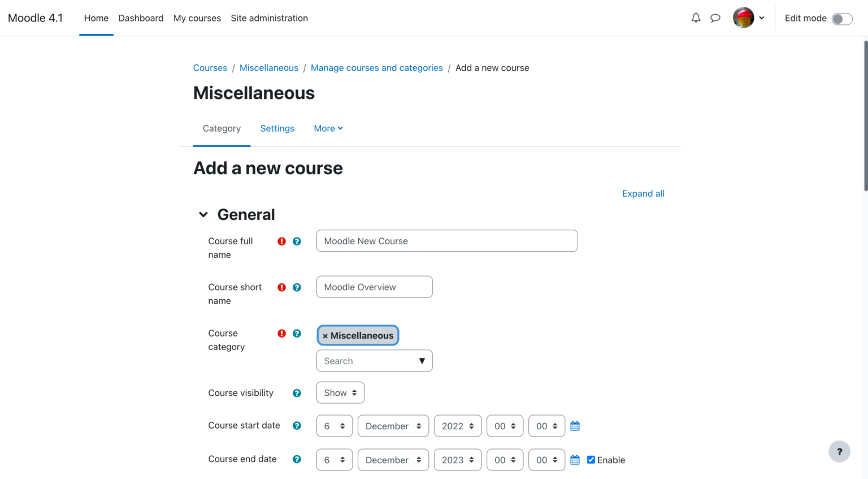
Task: Click the help icon beside Course category
Action: (x=297, y=333)
